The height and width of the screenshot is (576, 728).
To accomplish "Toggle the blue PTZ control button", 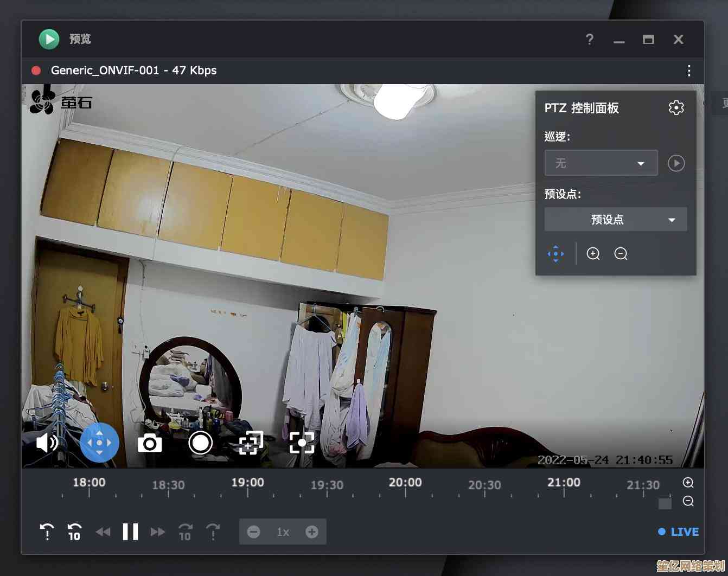I will pyautogui.click(x=99, y=443).
